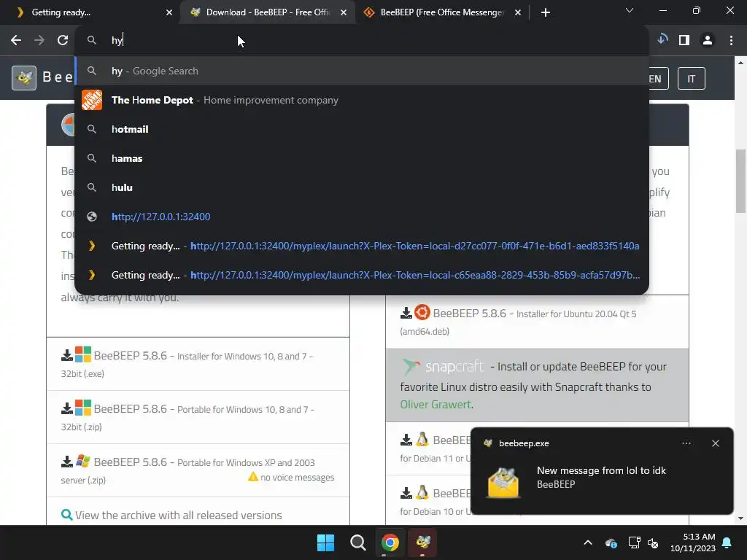Click the page vertical scrollbar thumb
The image size is (747, 560).
741,181
